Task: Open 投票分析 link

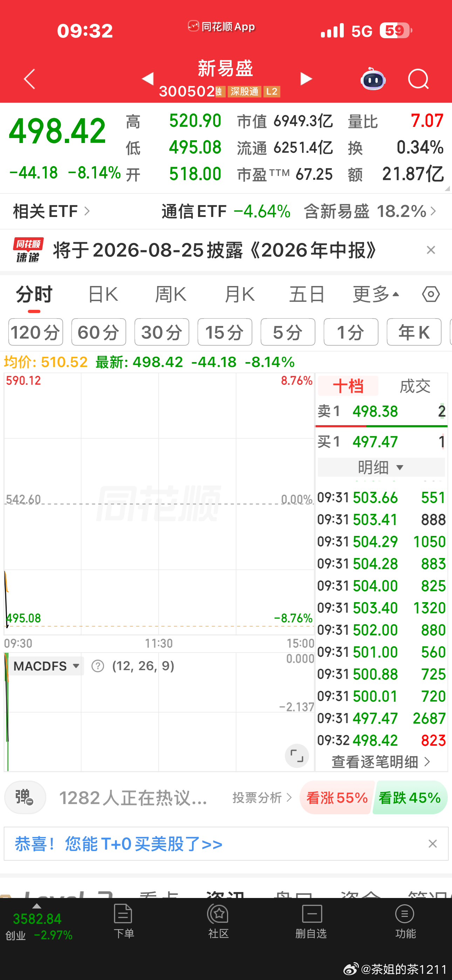Action: [x=262, y=797]
